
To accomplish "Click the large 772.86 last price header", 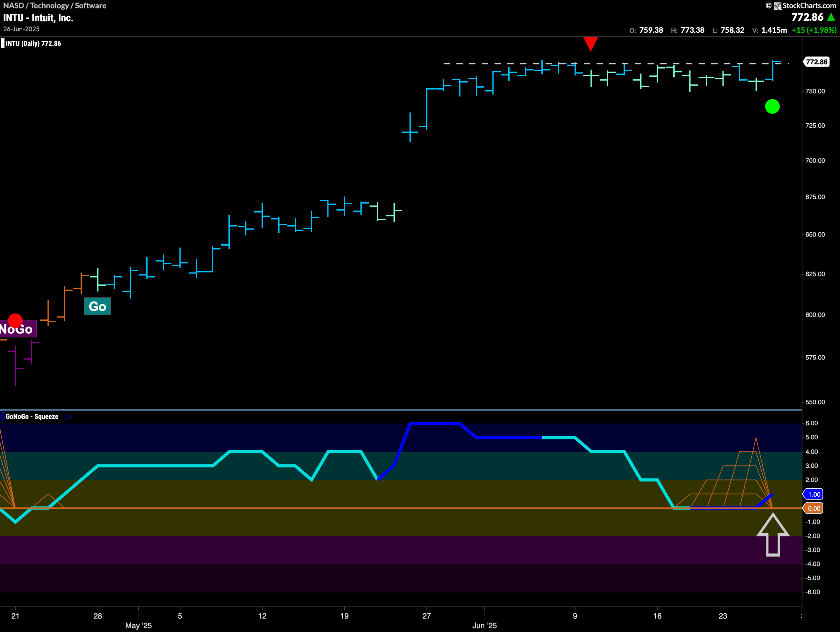I will point(807,17).
